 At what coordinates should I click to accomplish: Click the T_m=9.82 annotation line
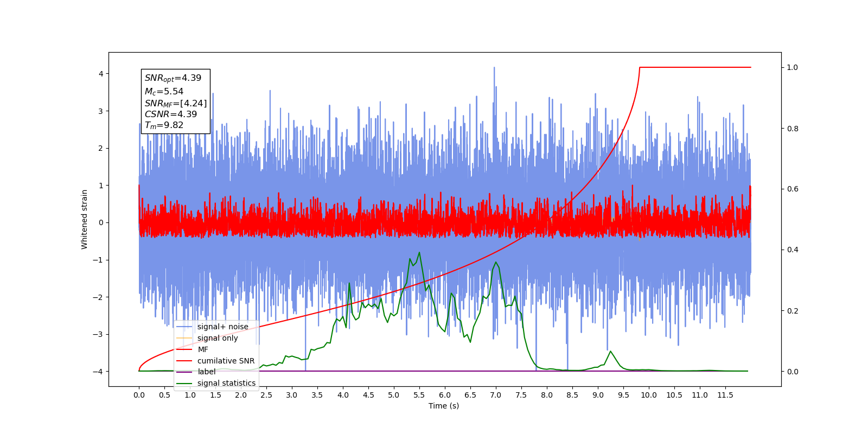[x=164, y=125]
